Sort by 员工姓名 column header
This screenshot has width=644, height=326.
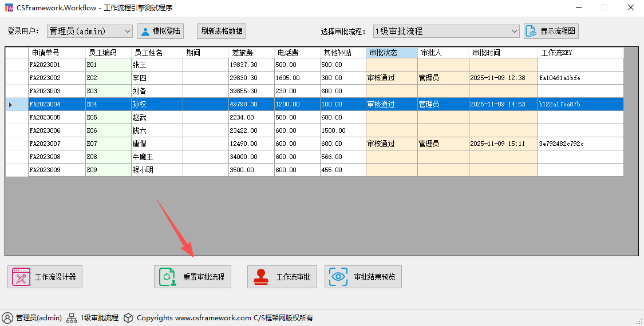tap(157, 53)
